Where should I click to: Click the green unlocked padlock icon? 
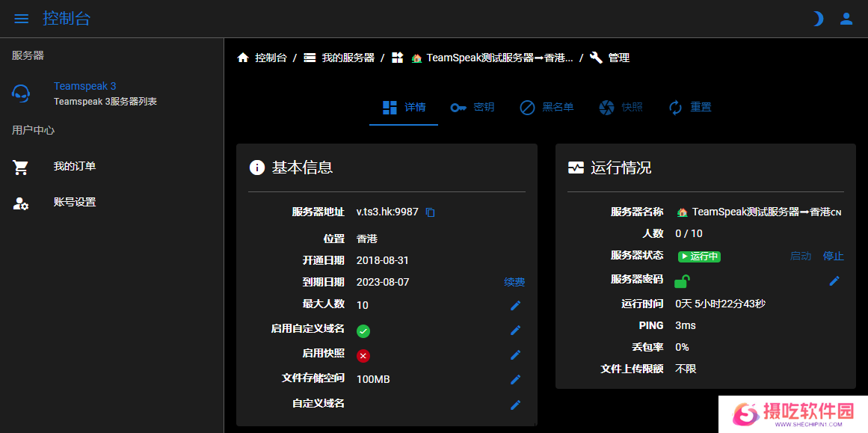[x=682, y=281]
